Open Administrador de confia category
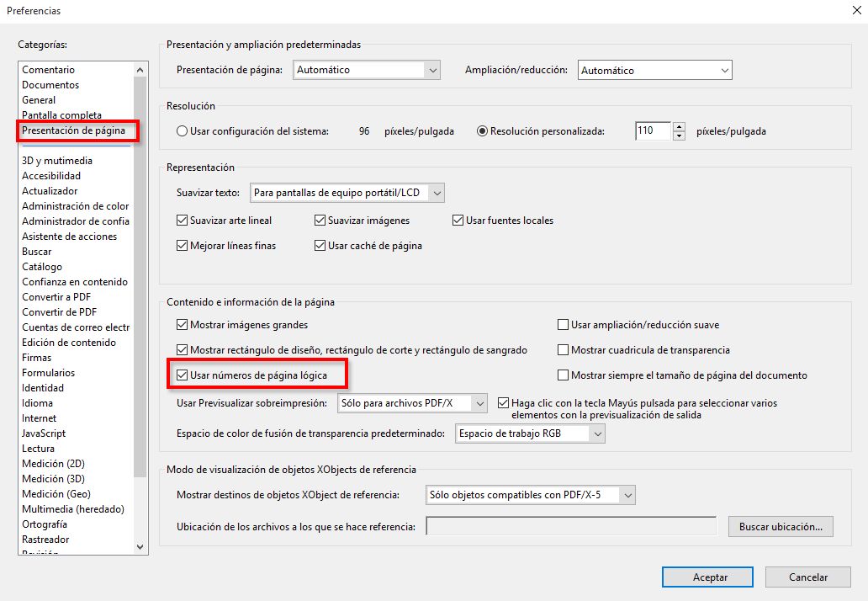Screen dimensions: 868x601 tap(76, 221)
